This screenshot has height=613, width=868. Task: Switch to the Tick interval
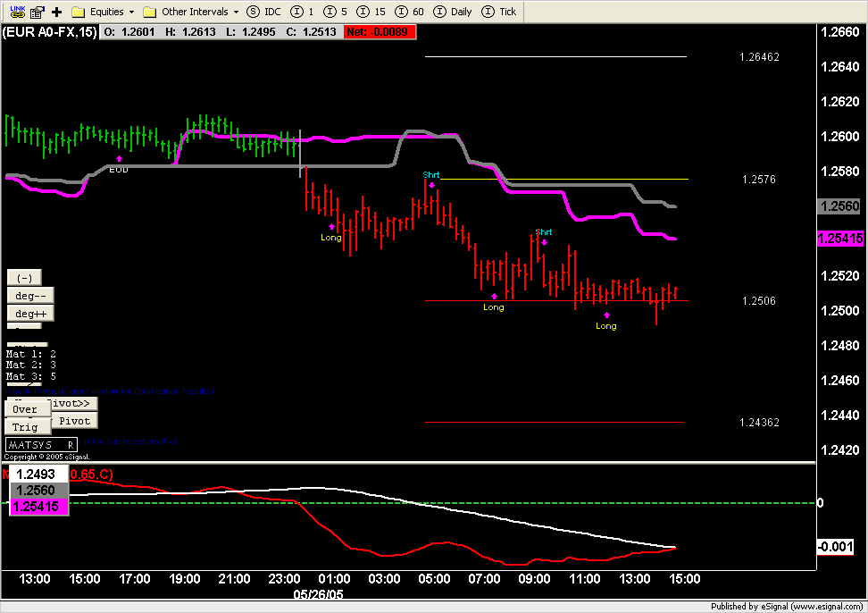tap(498, 12)
